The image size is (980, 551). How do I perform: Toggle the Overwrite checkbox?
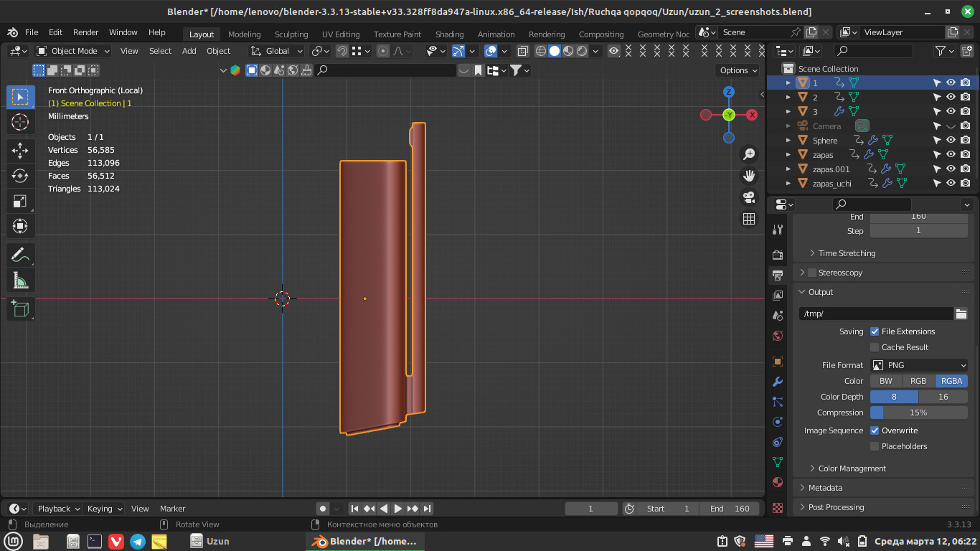pos(875,430)
